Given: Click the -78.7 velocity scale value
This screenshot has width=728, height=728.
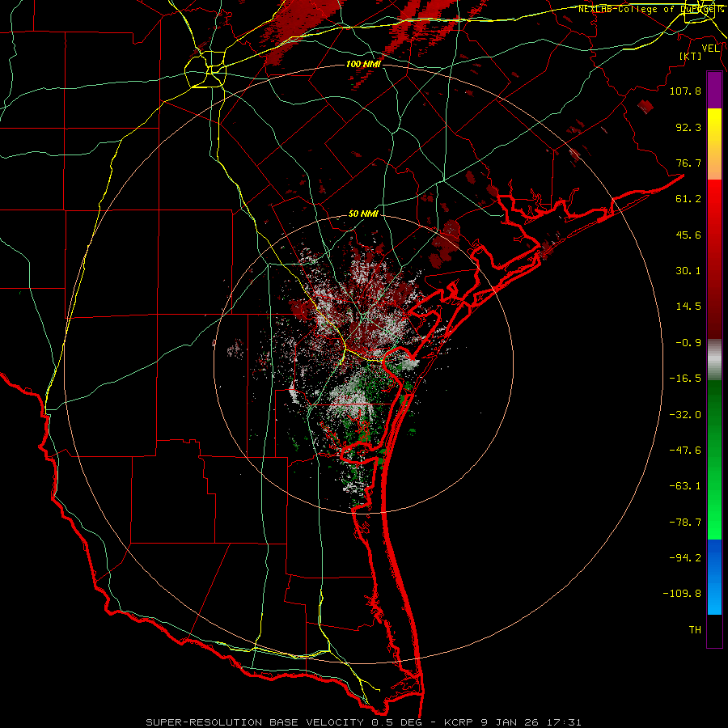Looking at the screenshot, I should tap(685, 523).
